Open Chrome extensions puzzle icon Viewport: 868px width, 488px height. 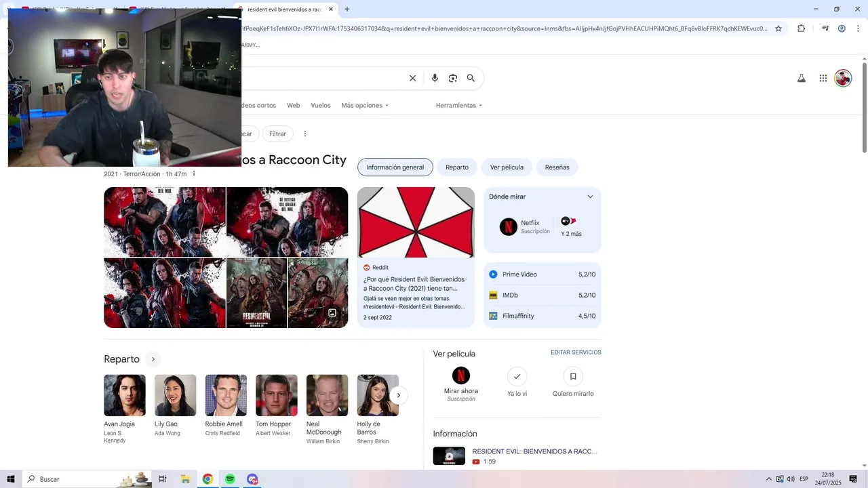click(x=801, y=28)
